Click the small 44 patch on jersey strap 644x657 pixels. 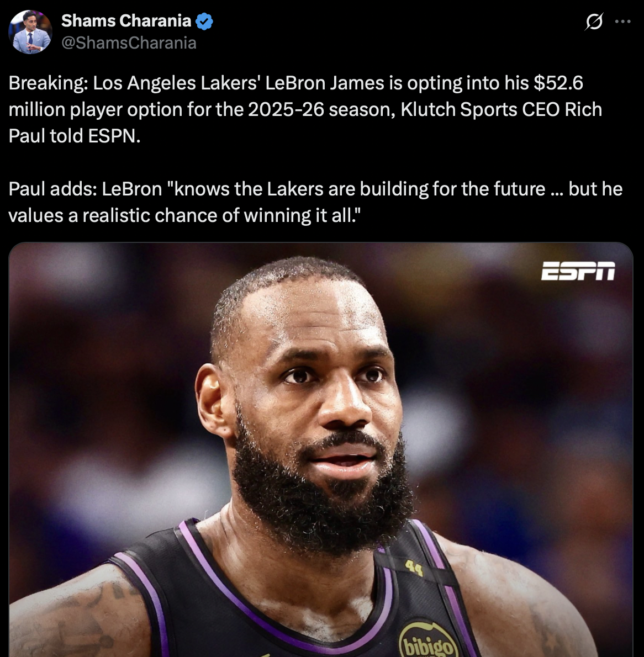click(x=414, y=569)
